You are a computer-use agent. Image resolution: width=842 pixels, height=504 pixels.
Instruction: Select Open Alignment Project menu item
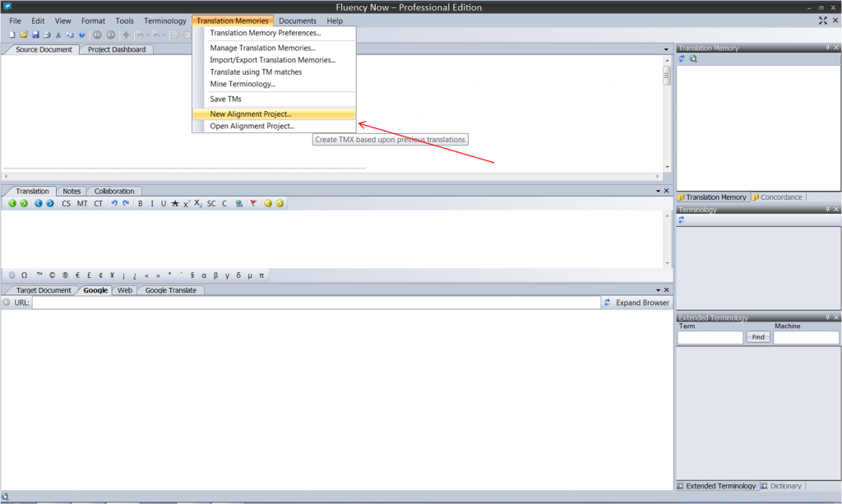click(274, 126)
